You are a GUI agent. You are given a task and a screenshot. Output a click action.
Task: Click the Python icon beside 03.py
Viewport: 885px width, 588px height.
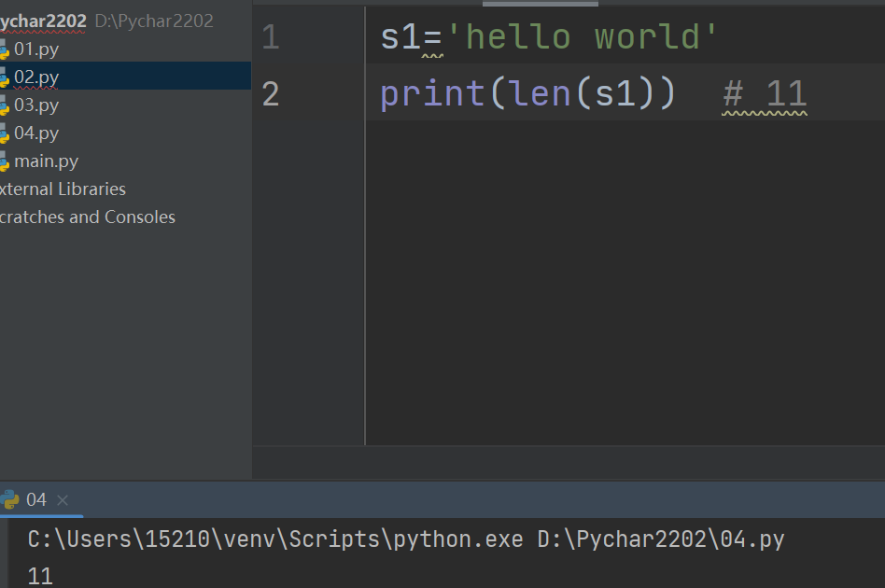(4, 105)
